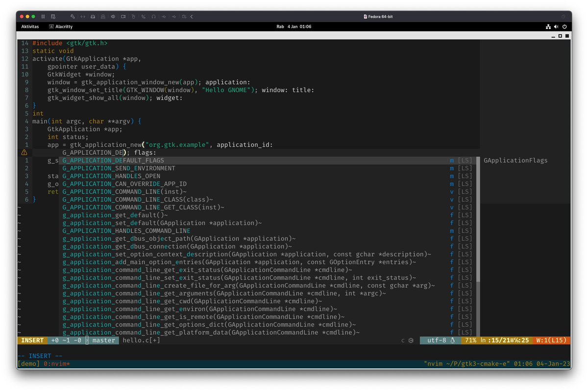Select g_application_command_line_get_arguments completion
The image size is (588, 391).
point(268,293)
